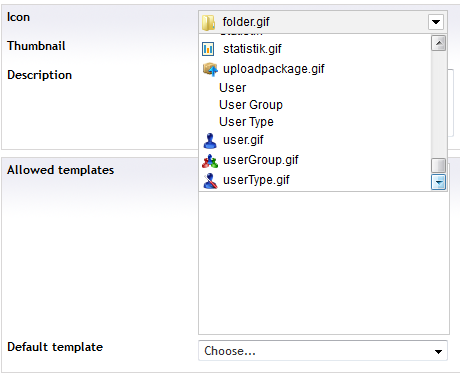
Task: Choose the uploadpackage.gif box icon
Action: point(210,69)
